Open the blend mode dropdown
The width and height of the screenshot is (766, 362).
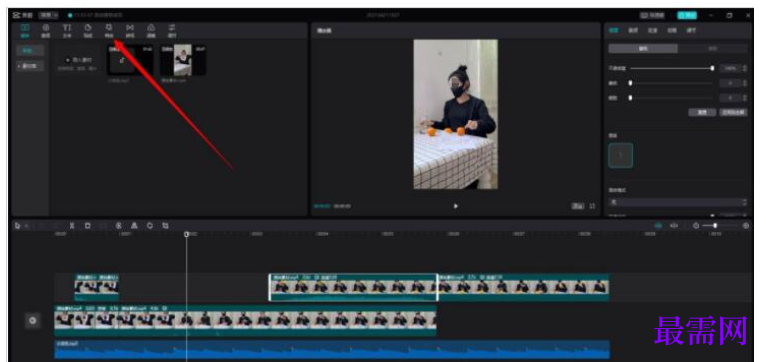678,202
